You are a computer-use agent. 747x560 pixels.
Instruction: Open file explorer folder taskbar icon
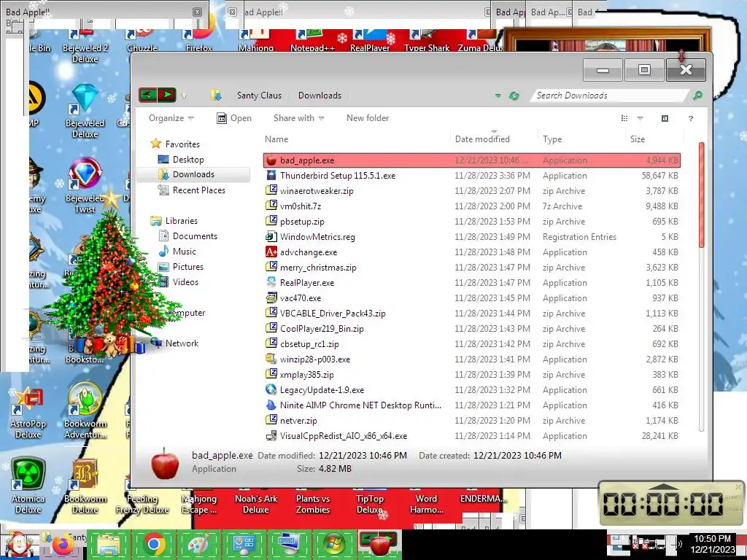coord(109,545)
